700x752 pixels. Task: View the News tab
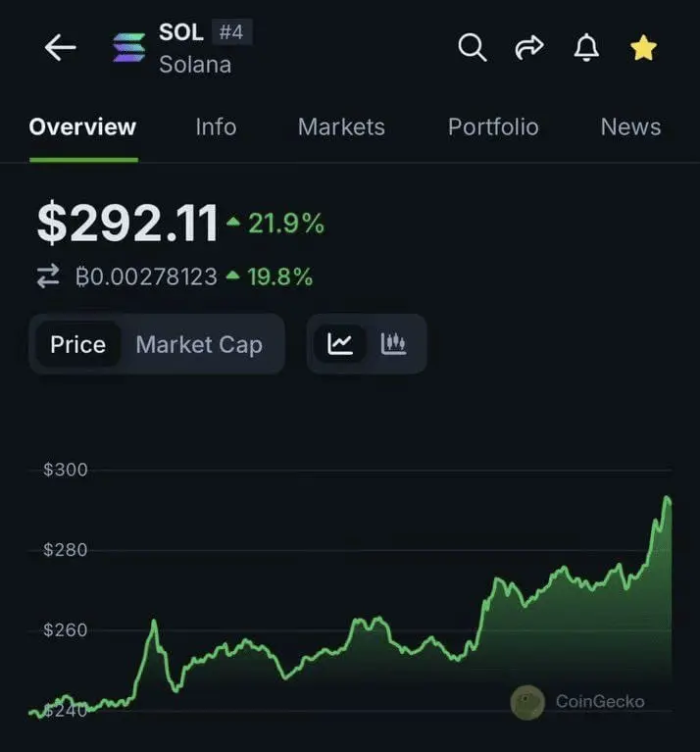(x=630, y=126)
